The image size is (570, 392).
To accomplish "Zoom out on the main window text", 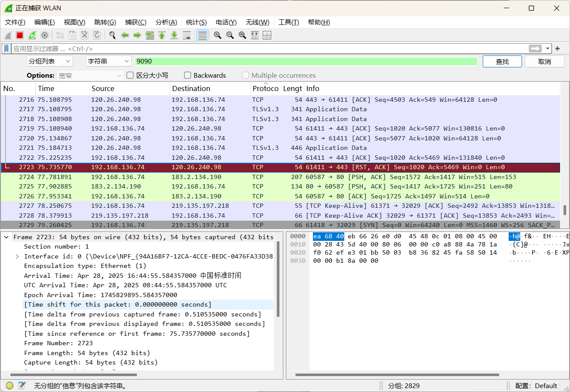I will pyautogui.click(x=230, y=35).
